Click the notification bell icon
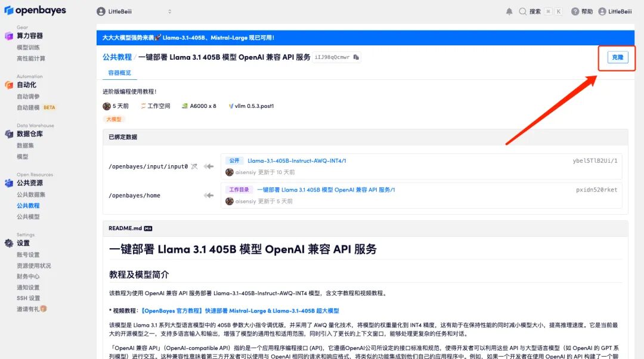Screen dimensions: 644x359 [x=509, y=11]
